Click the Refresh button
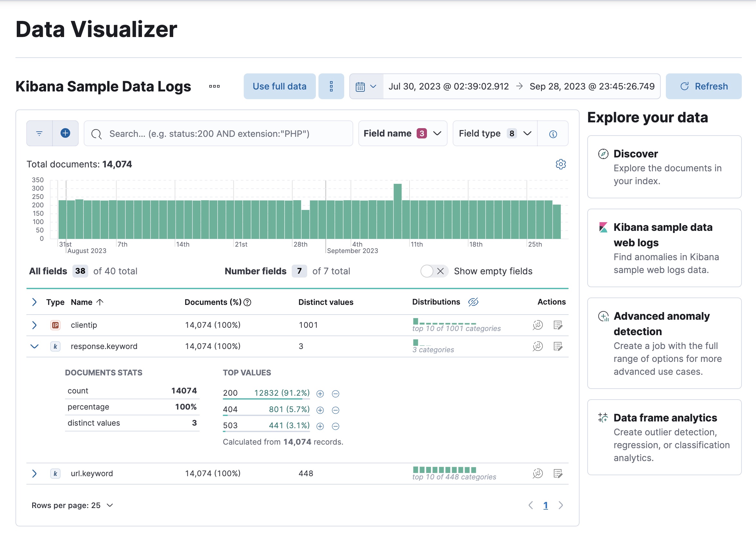756x557 pixels. coord(704,86)
